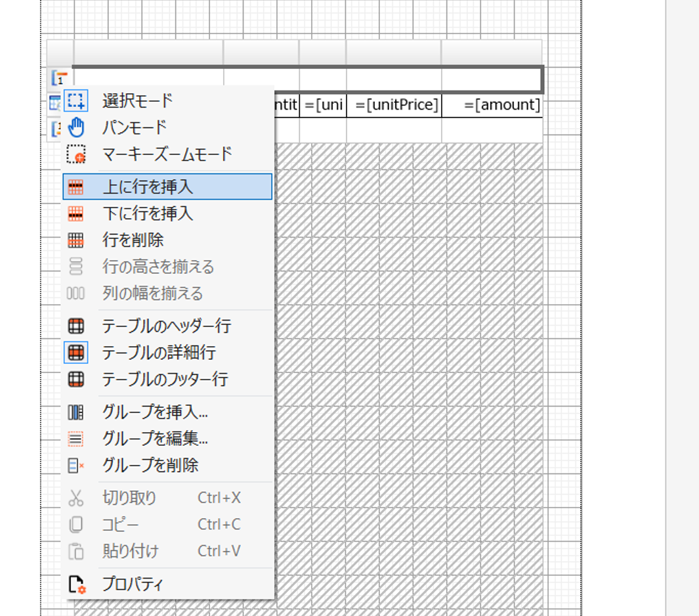Click the テーブルのフッター行 icon
The image size is (699, 616).
pos(75,379)
